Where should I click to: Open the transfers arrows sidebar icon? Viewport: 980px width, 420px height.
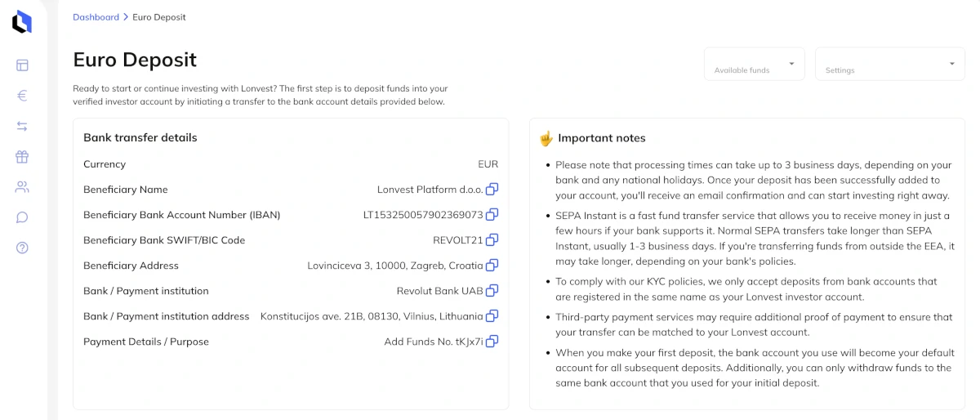coord(22,126)
